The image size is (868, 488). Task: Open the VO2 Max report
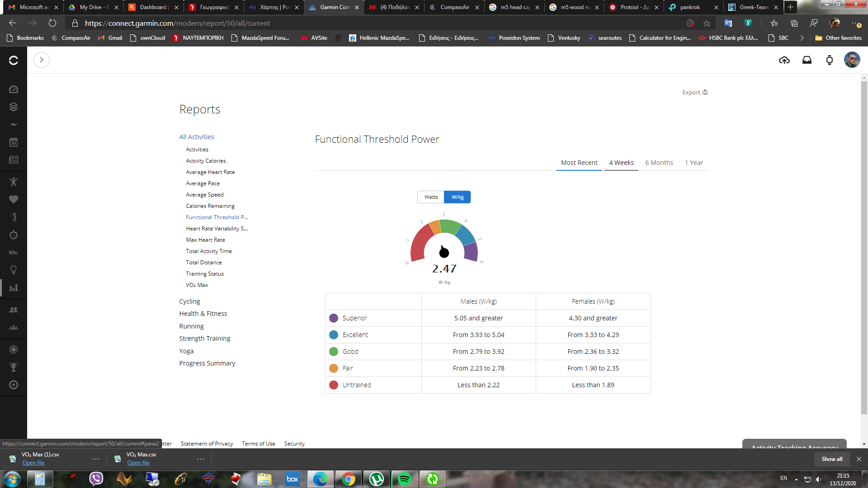coord(197,285)
